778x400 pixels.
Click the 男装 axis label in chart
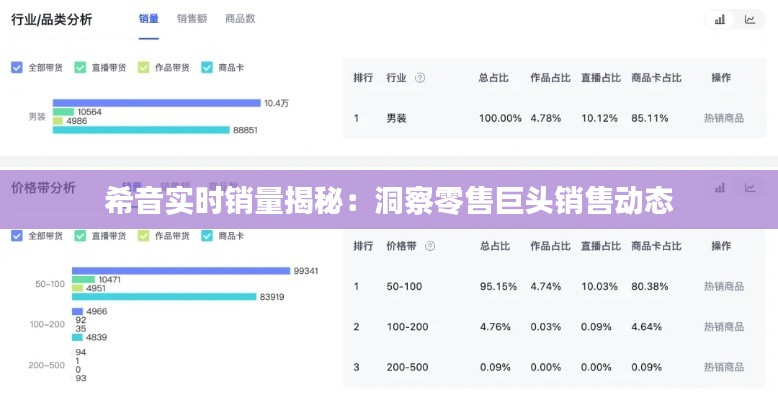tap(37, 117)
